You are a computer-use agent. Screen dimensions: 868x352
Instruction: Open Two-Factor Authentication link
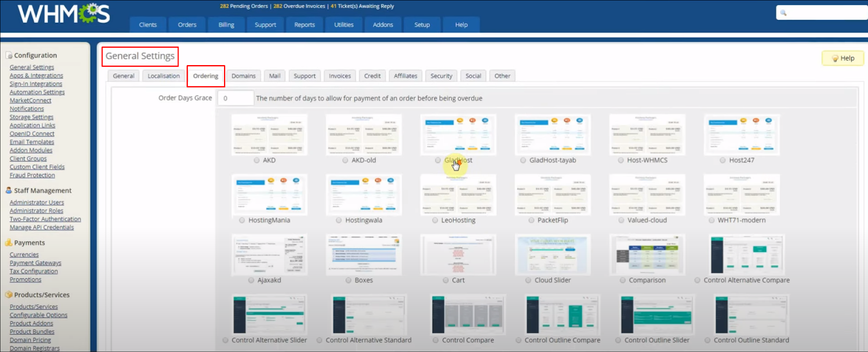click(x=45, y=219)
